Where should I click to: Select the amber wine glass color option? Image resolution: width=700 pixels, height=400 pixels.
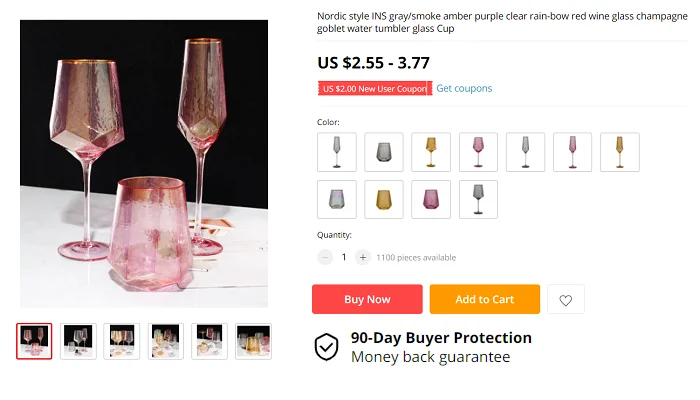click(x=431, y=152)
